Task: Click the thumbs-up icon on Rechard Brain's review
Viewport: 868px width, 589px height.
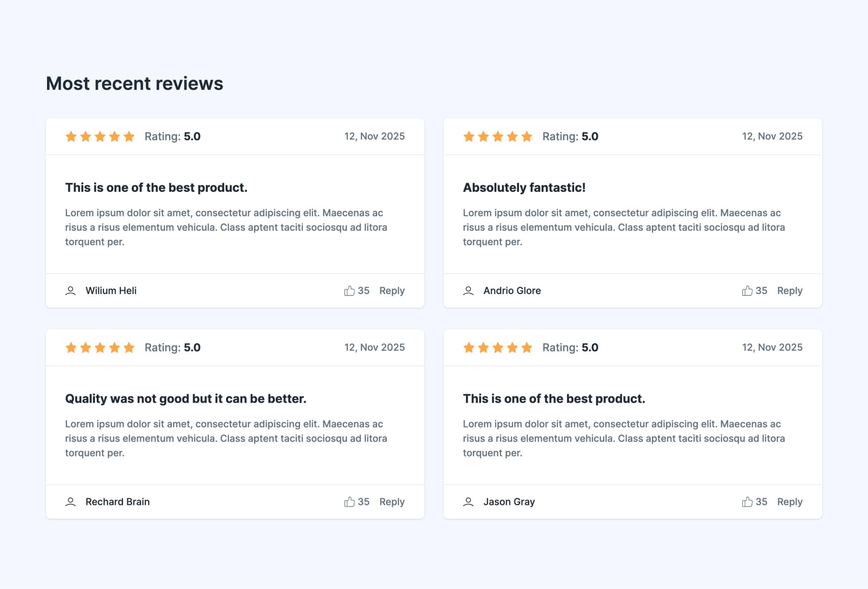Action: (349, 502)
